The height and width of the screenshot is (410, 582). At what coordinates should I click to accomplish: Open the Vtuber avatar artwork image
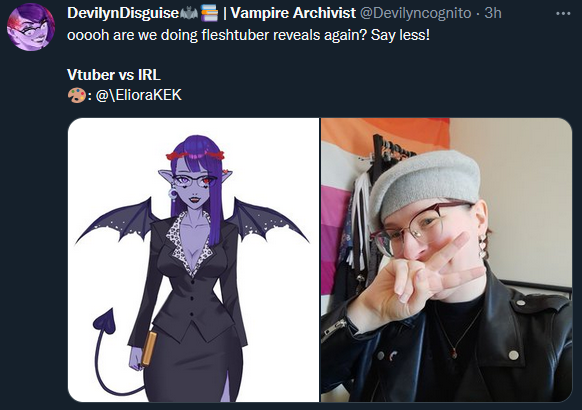193,260
